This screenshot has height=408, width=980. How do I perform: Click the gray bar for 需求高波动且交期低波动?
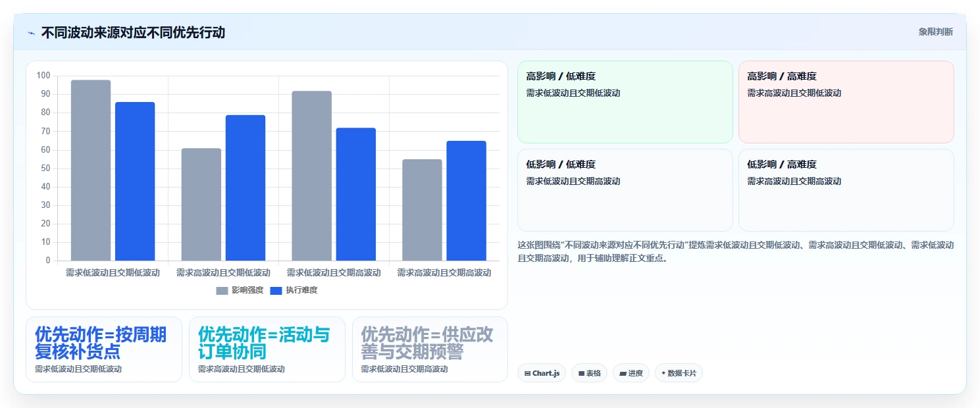[x=201, y=205]
